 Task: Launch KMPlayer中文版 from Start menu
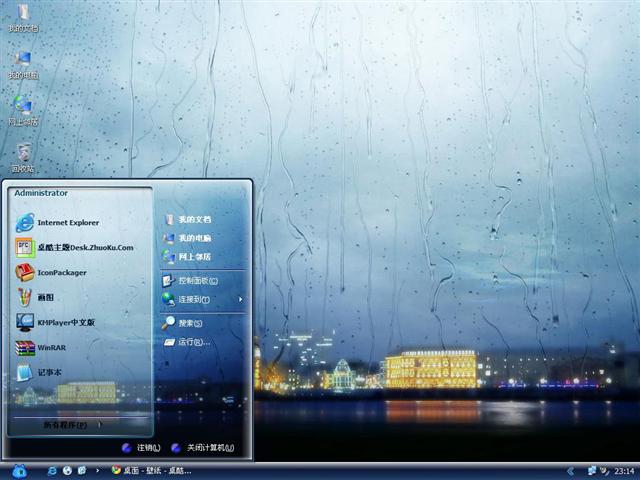55,322
